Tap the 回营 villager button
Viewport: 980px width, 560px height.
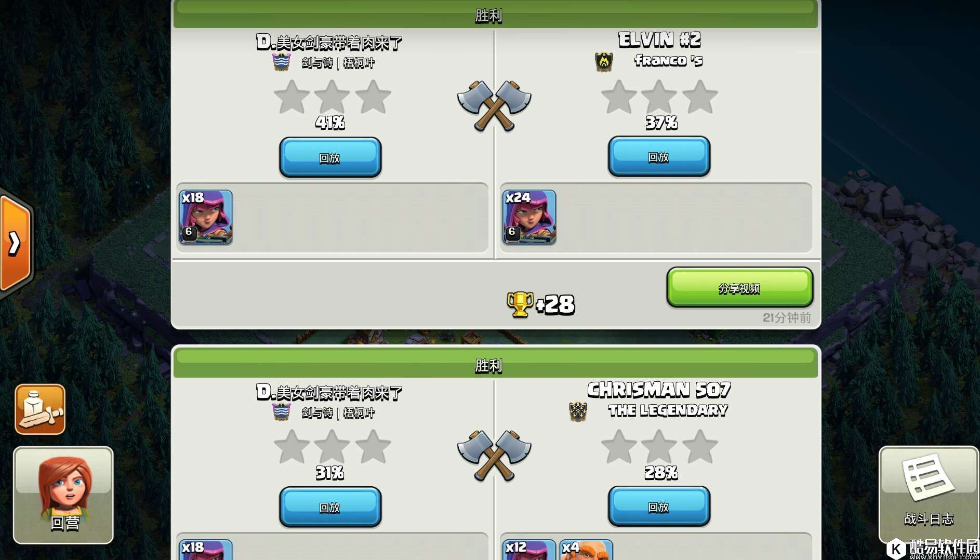pos(63,495)
